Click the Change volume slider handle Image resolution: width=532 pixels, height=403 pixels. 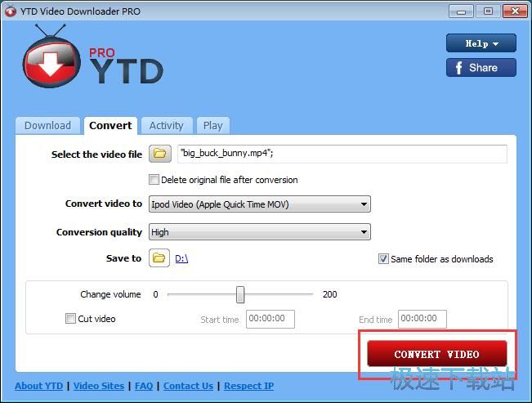click(240, 294)
